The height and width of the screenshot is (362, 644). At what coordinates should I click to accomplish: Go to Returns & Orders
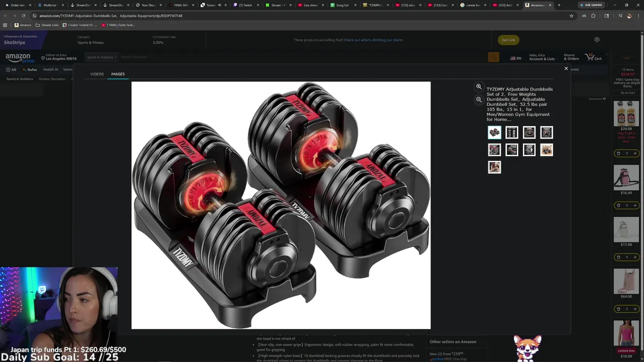(571, 57)
